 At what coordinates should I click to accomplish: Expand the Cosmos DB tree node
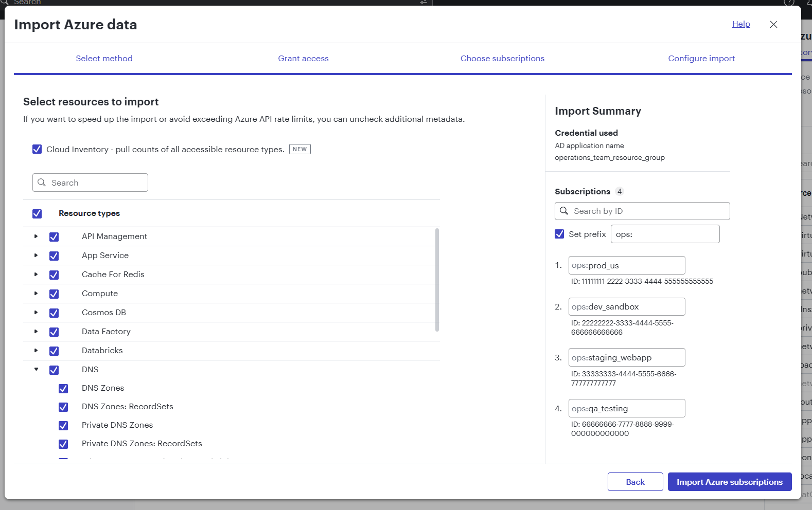[x=36, y=313]
